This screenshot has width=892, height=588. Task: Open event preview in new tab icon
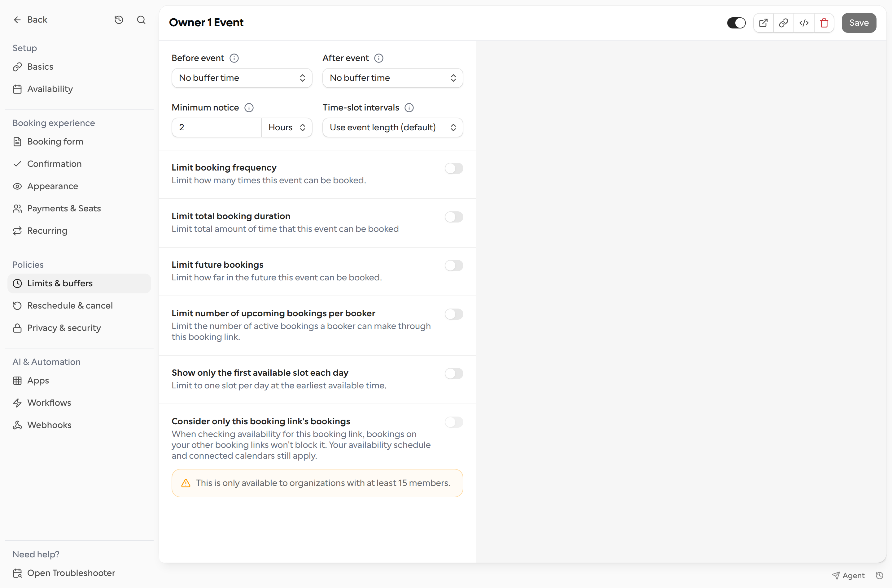pos(763,23)
